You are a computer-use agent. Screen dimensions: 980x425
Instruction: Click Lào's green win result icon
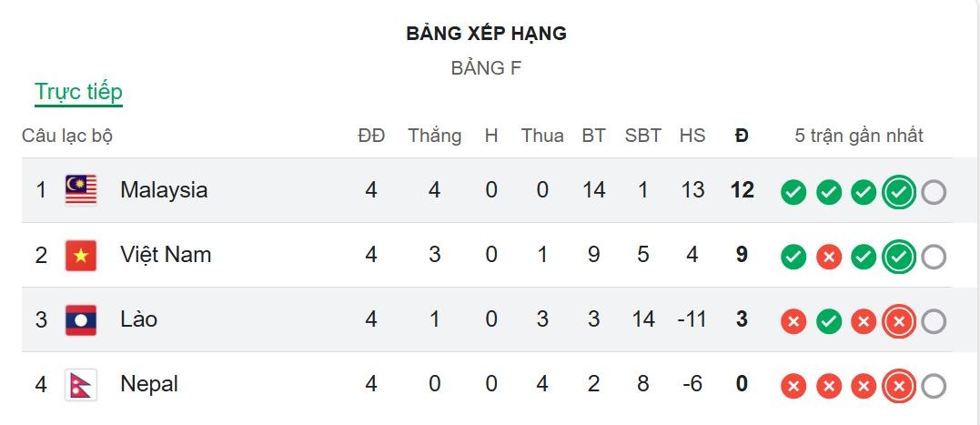point(828,321)
